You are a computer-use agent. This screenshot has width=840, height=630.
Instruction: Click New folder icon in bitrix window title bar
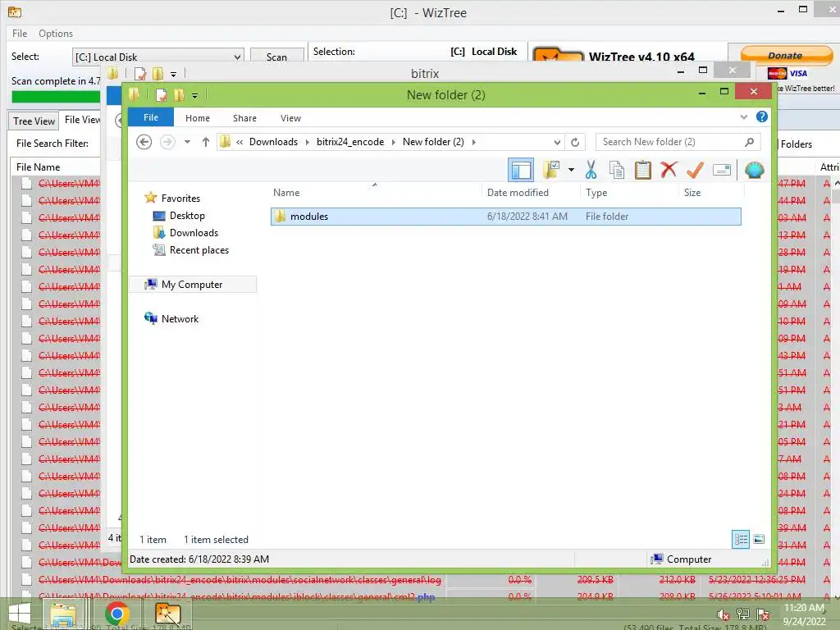click(157, 73)
